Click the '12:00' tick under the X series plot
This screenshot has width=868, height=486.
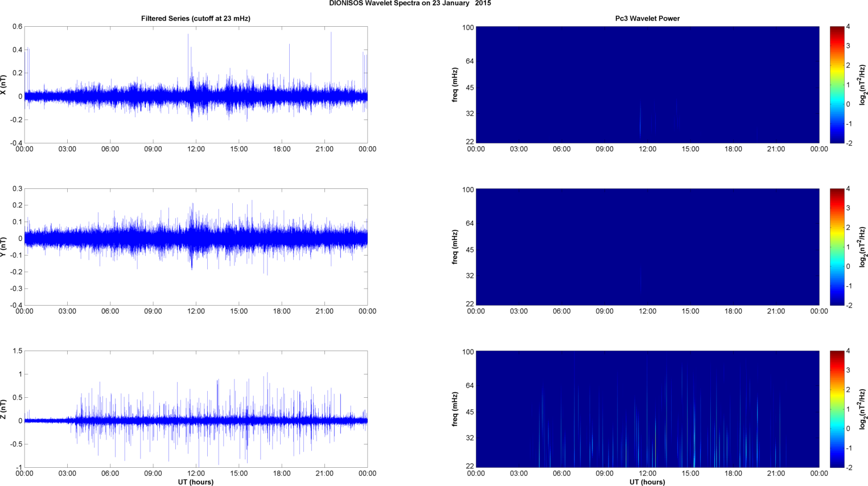pos(196,149)
